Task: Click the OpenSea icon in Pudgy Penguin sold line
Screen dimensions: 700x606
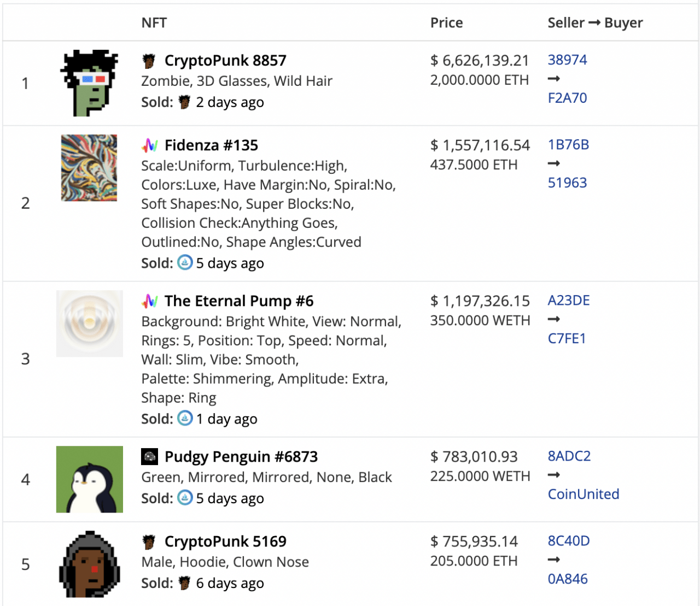Action: (185, 498)
